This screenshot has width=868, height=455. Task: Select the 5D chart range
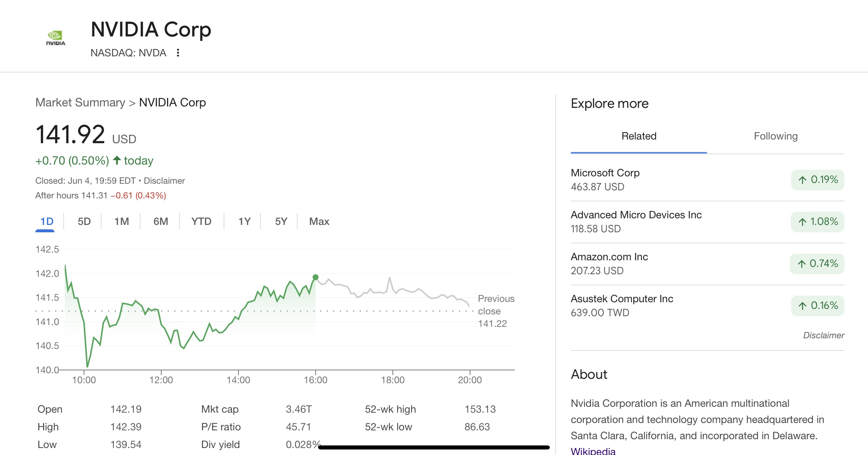tap(84, 221)
